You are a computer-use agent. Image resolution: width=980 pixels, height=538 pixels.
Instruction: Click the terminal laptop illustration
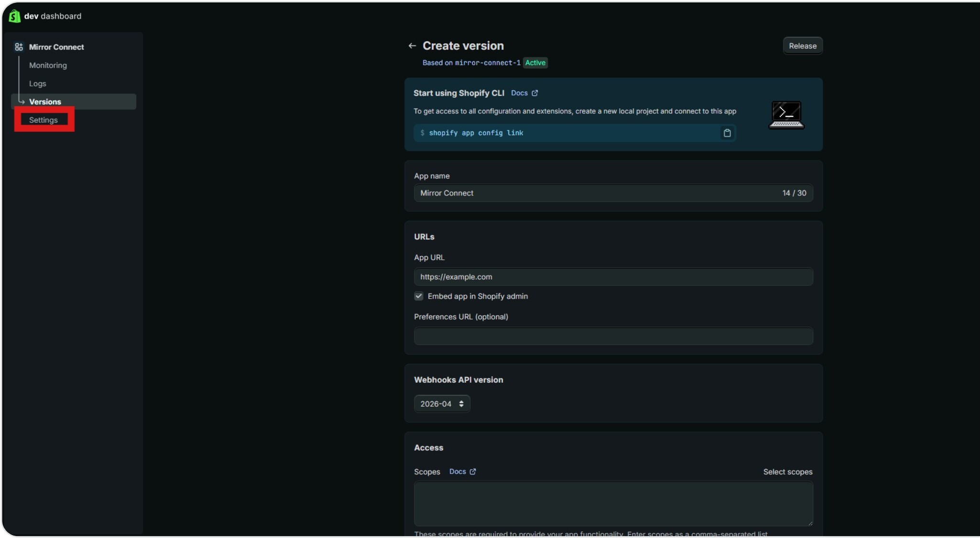(786, 115)
